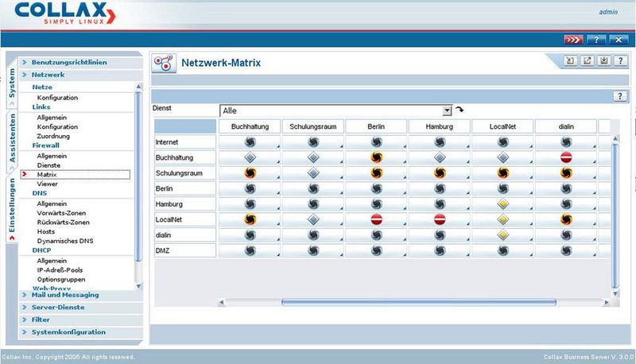
Task: Click orange icon in Schulungsraum row, LocalNet column
Action: click(x=503, y=173)
